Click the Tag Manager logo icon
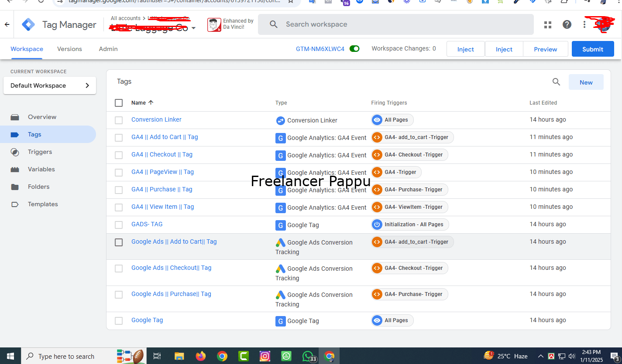This screenshot has width=622, height=364. [x=28, y=24]
